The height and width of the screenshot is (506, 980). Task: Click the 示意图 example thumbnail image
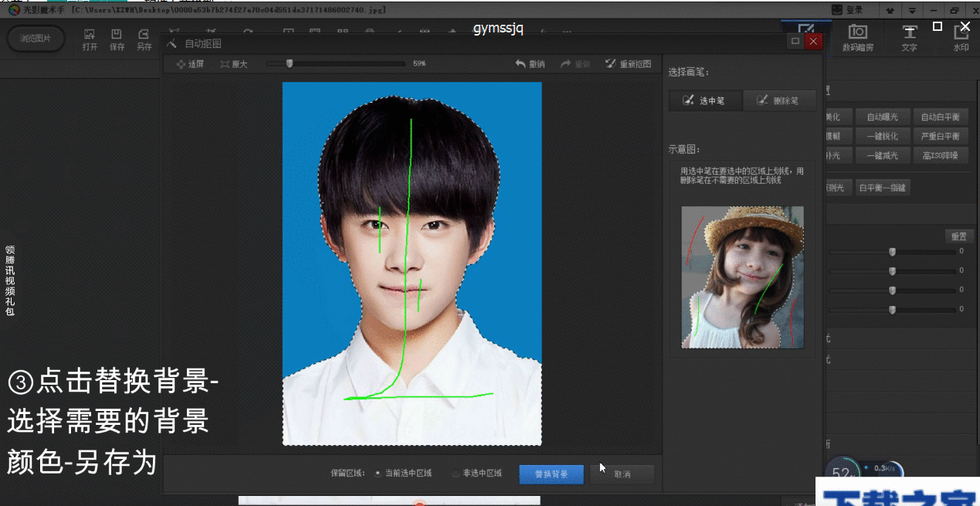(x=741, y=278)
